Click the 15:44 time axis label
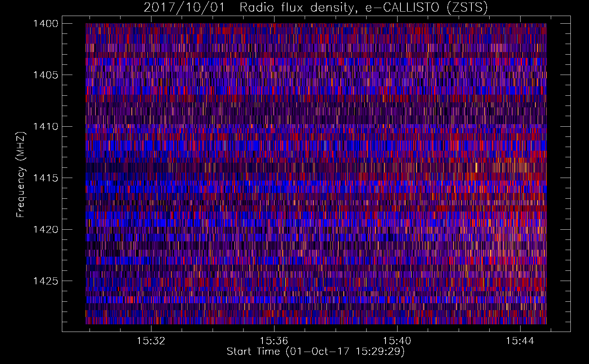The width and height of the screenshot is (589, 364). pos(520,341)
